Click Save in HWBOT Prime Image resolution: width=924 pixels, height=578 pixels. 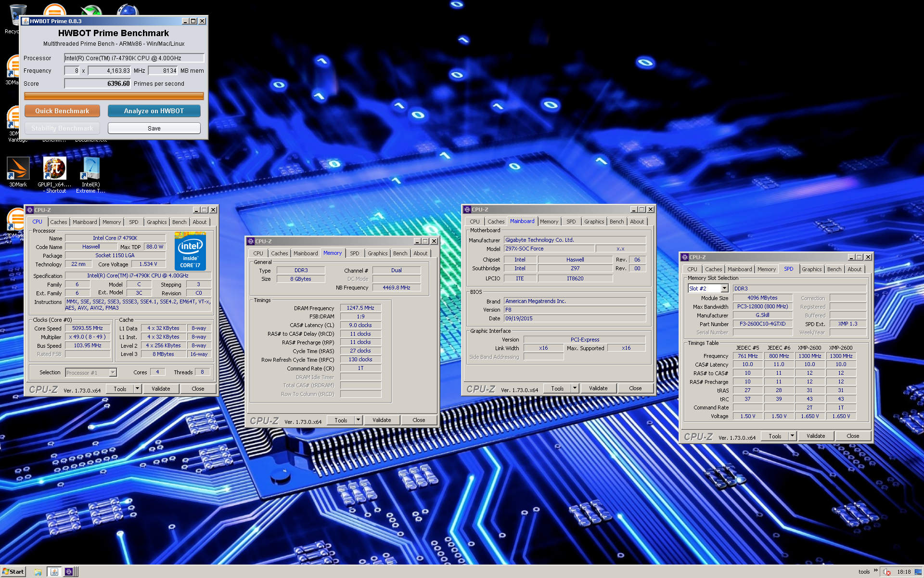(x=154, y=128)
